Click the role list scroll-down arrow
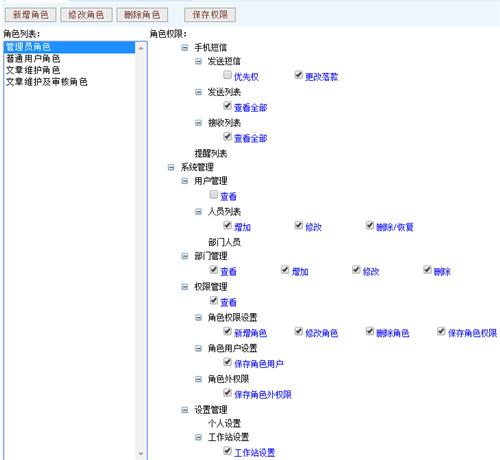The image size is (500, 460). [x=141, y=454]
